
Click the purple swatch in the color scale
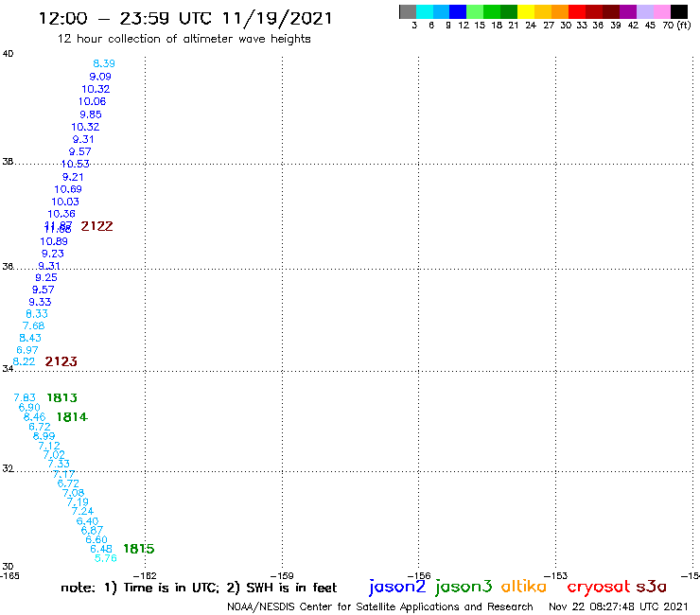click(628, 11)
